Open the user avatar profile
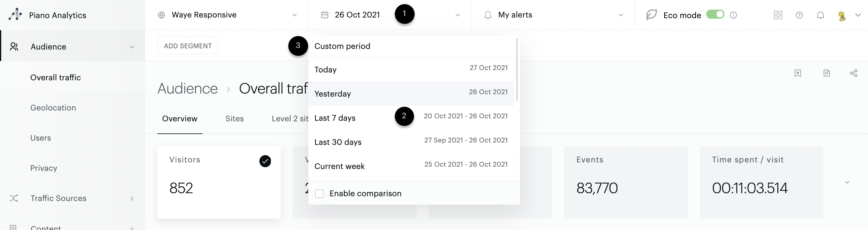Image resolution: width=868 pixels, height=230 pixels. click(x=842, y=15)
